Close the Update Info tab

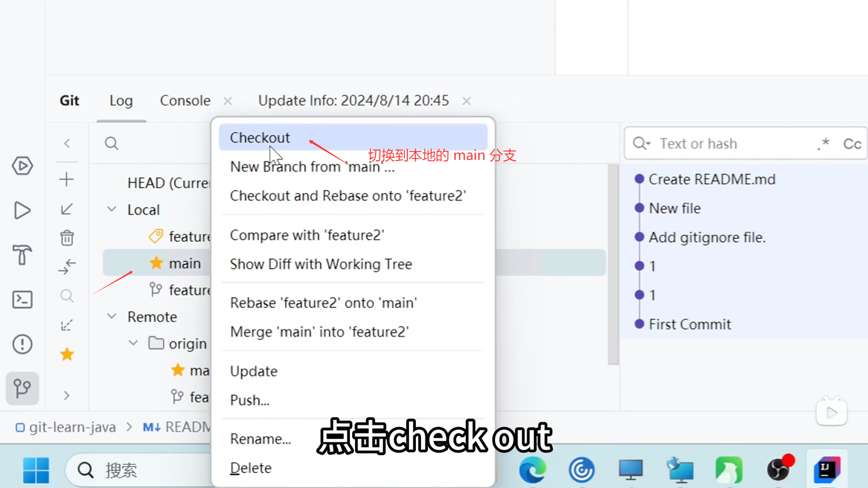pos(467,101)
